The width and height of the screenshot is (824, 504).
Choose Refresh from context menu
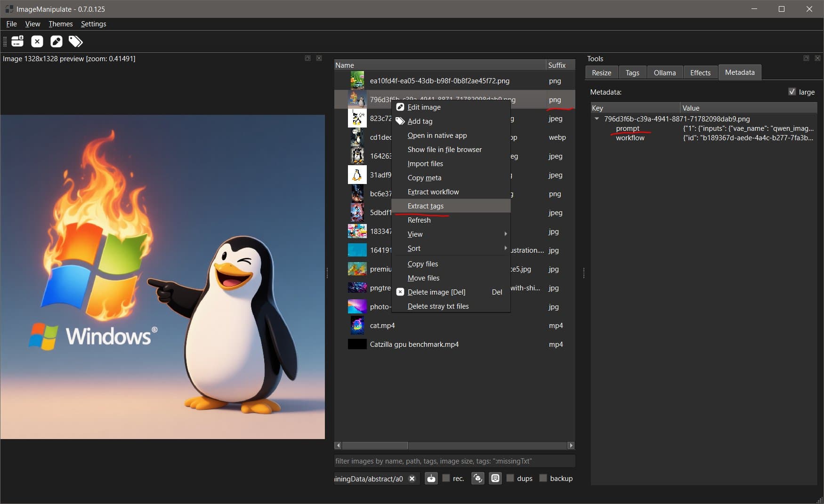[451, 220]
